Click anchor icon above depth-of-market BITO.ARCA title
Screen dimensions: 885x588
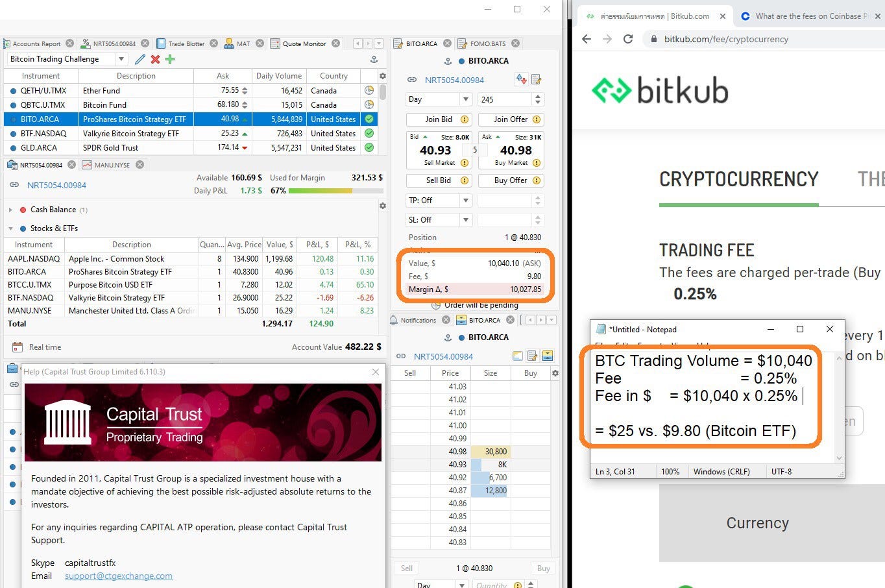pos(448,337)
